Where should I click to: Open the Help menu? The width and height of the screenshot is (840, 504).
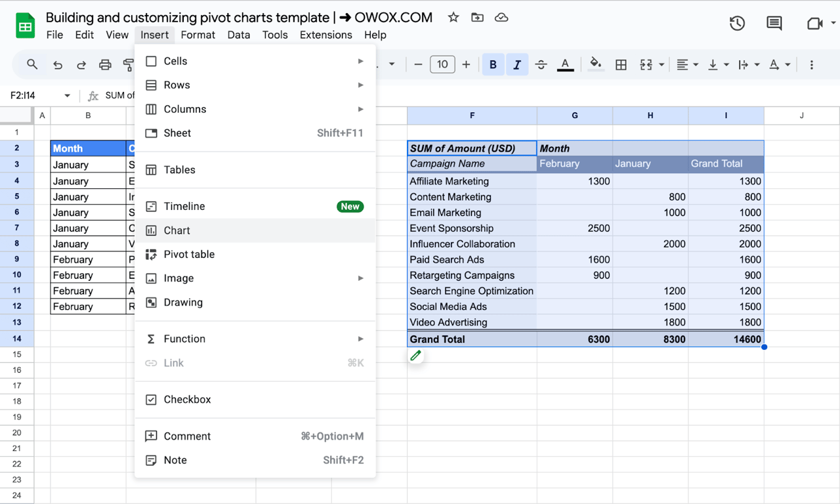pos(375,35)
